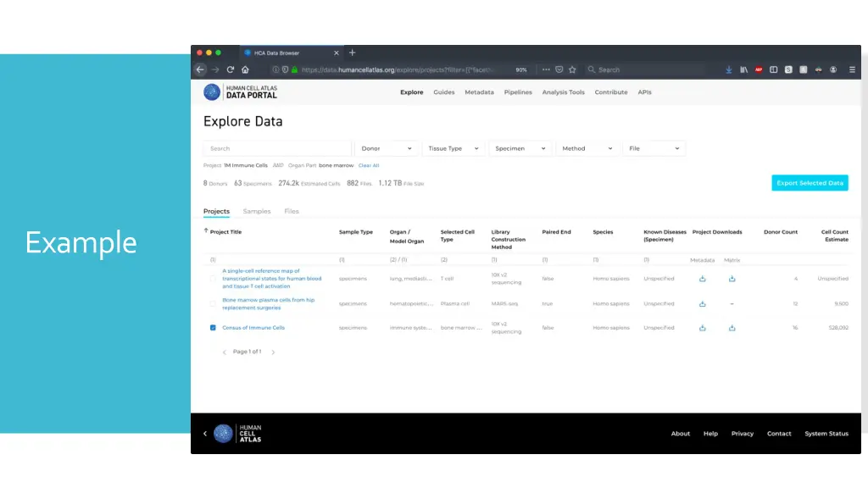This screenshot has height=488, width=868.
Task: Select the single-cell reference map project checkbox
Action: pos(213,279)
